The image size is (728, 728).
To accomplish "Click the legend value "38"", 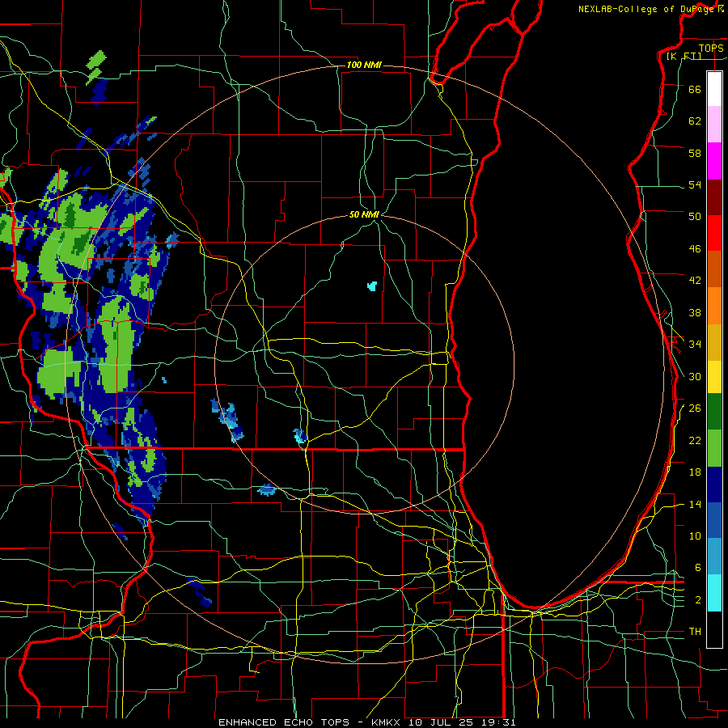I will [695, 312].
